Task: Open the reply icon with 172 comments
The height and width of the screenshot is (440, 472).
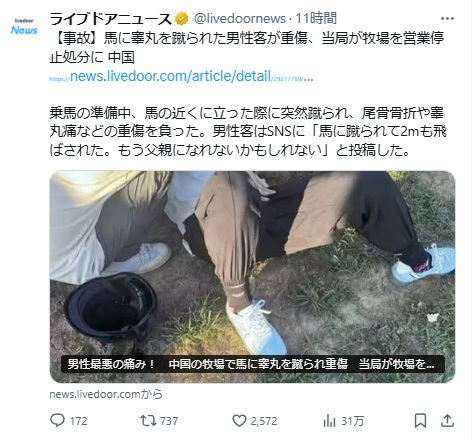Action: pos(57,420)
